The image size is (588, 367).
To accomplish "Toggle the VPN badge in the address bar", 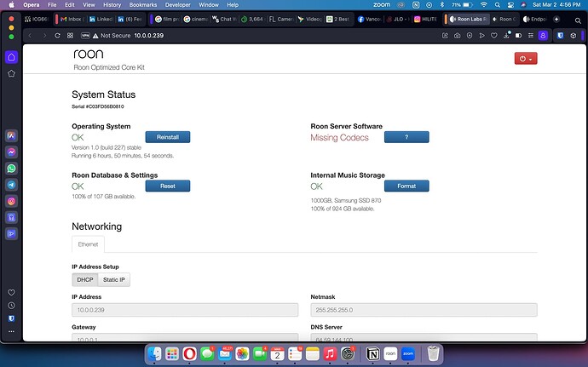I will 85,36.
